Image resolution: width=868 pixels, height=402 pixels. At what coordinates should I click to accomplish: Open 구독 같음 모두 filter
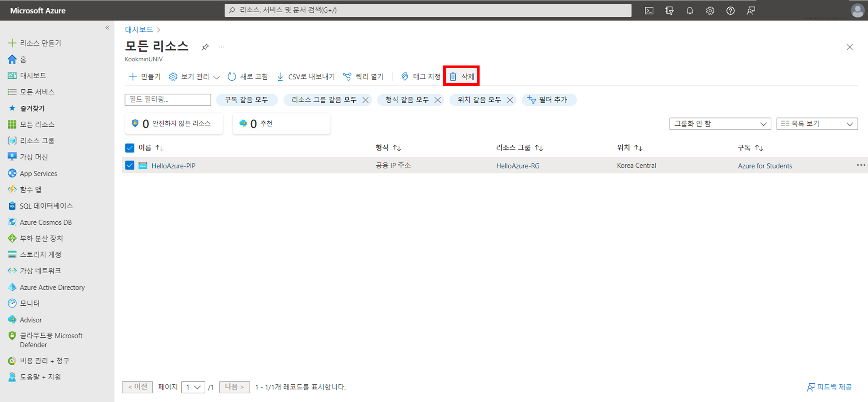click(x=246, y=100)
